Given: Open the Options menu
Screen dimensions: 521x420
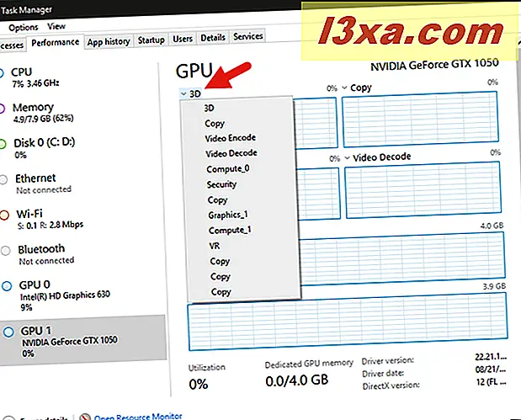Looking at the screenshot, I should 24,28.
